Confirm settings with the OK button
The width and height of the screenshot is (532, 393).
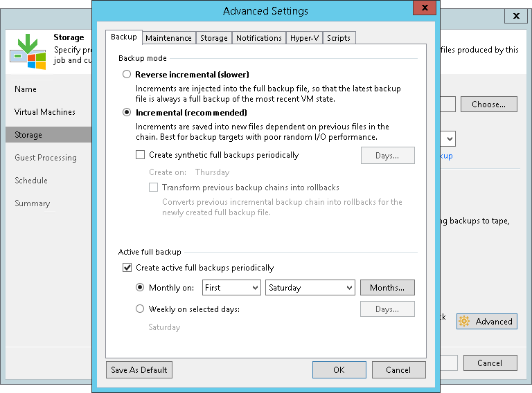coord(339,370)
